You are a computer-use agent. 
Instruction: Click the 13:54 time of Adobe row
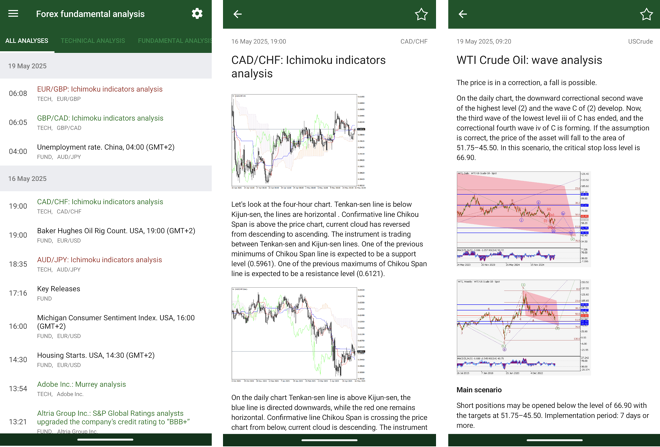click(x=18, y=388)
